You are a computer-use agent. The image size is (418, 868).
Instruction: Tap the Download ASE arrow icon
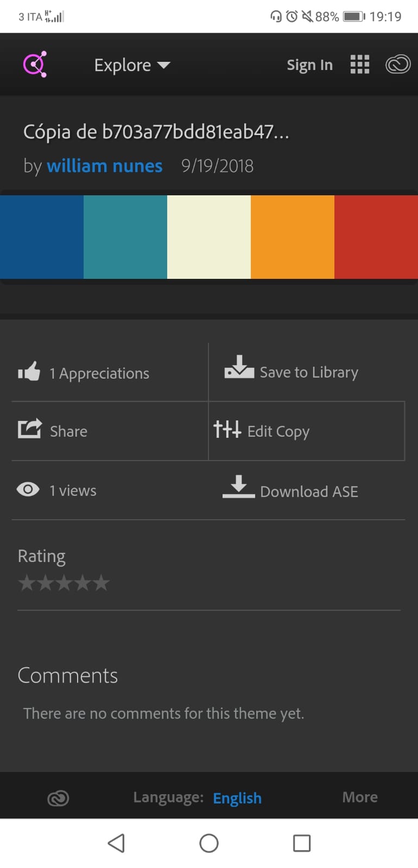(238, 487)
